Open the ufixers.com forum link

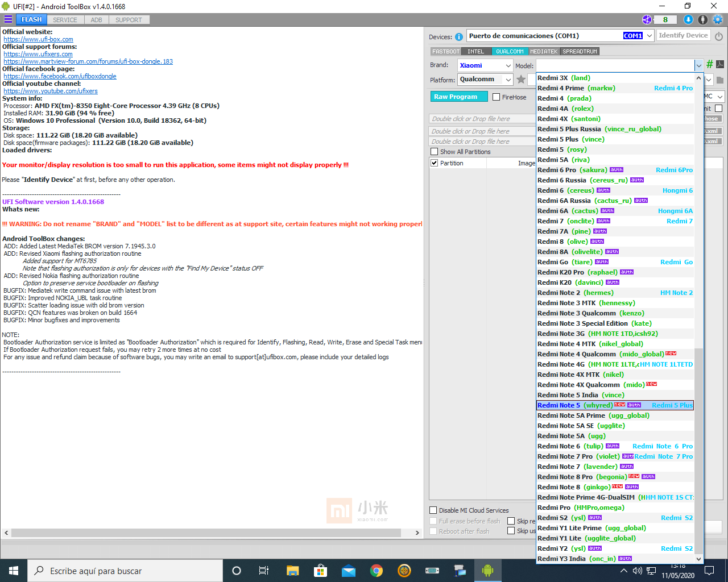[38, 54]
